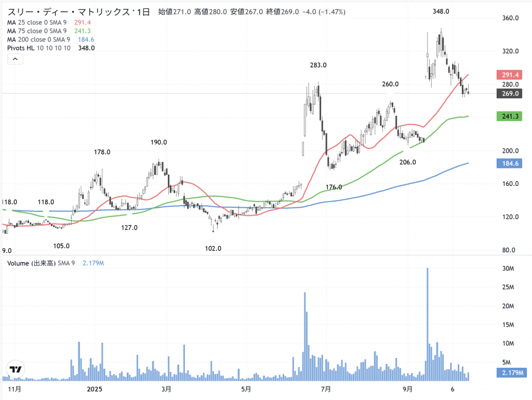Click the TradingView logo icon
This screenshot has width=532, height=400.
tap(16, 369)
